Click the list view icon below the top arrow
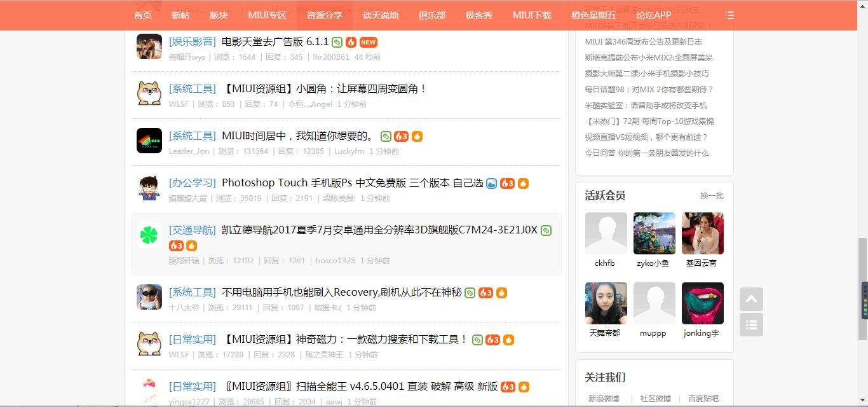 coord(751,324)
